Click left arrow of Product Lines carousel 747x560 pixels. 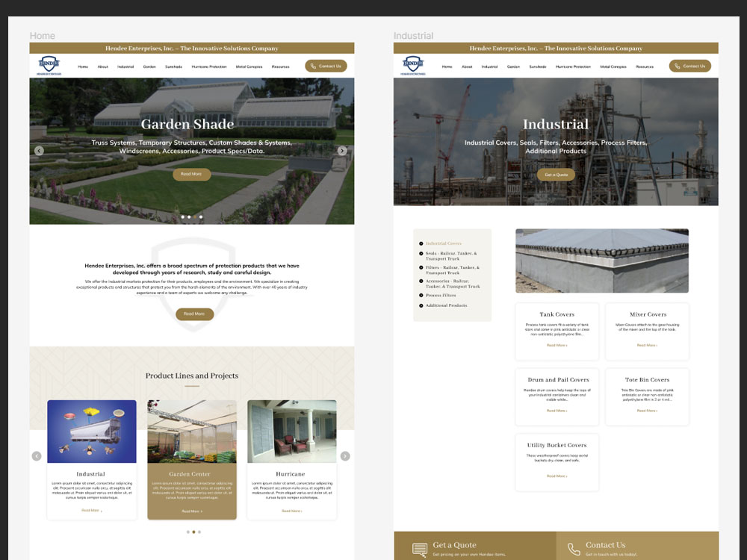37,456
